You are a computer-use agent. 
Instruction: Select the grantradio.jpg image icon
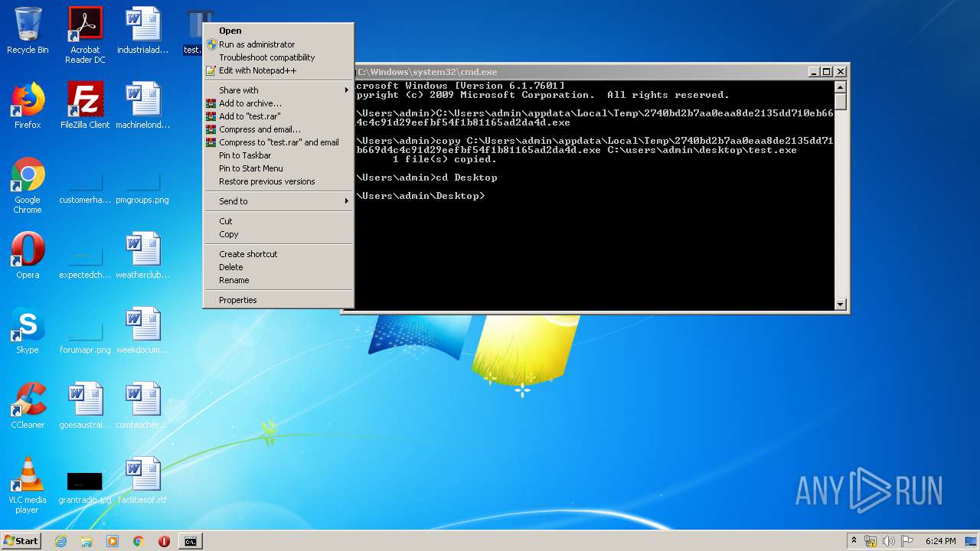85,487
